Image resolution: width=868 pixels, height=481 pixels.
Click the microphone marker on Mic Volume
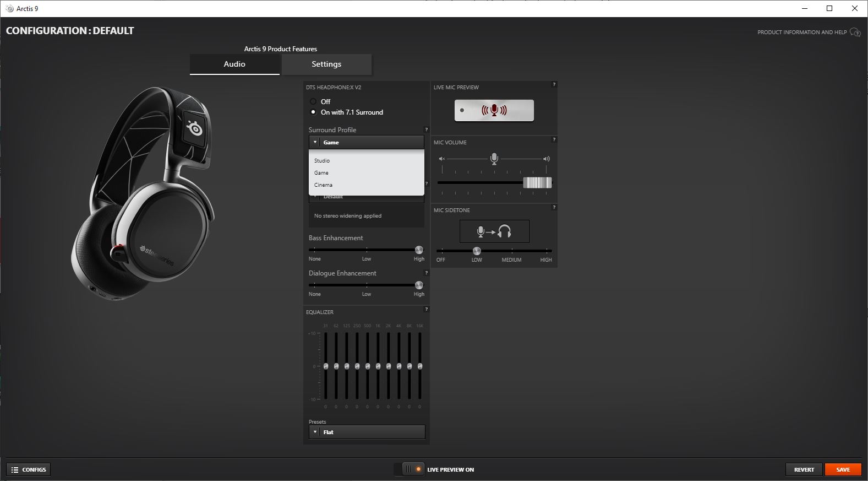[x=494, y=159]
